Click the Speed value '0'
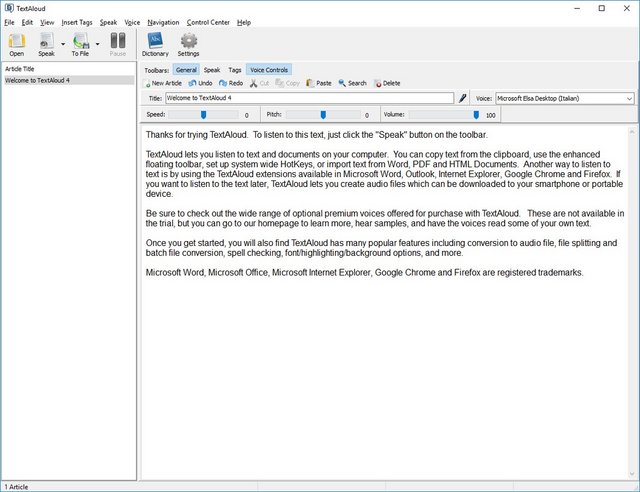This screenshot has width=640, height=492. [x=247, y=116]
